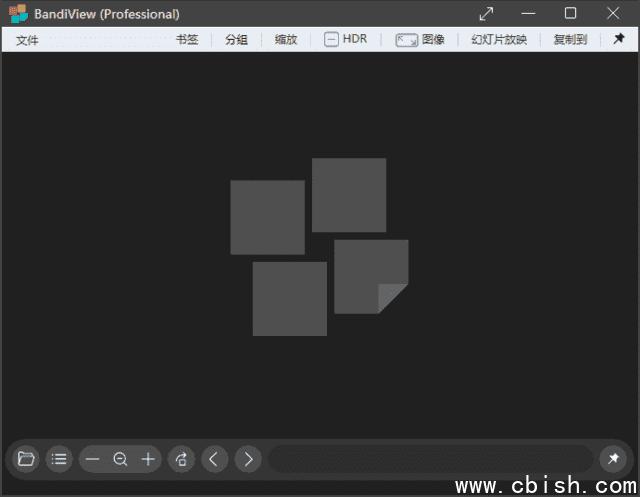The width and height of the screenshot is (640, 497).
Task: Toggle the HDR option
Action: [345, 40]
